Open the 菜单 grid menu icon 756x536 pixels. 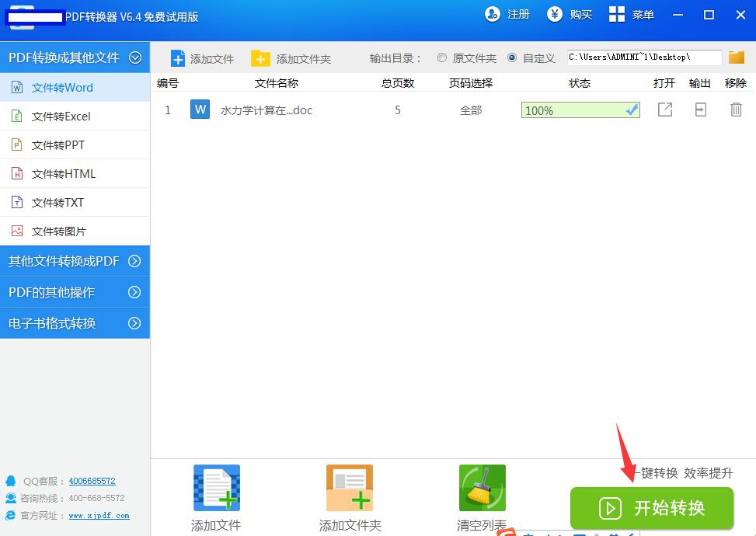(617, 15)
